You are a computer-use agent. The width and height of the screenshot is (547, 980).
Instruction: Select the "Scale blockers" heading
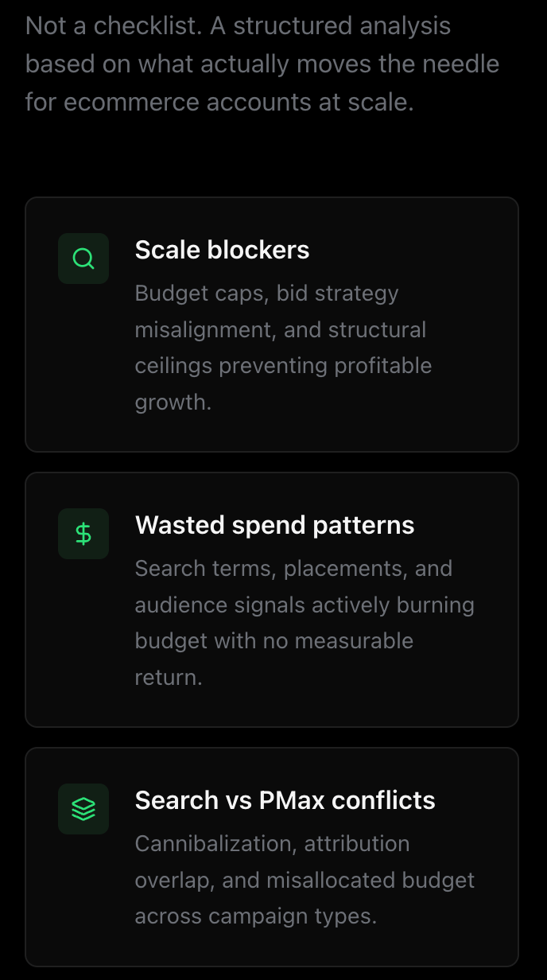(x=222, y=250)
